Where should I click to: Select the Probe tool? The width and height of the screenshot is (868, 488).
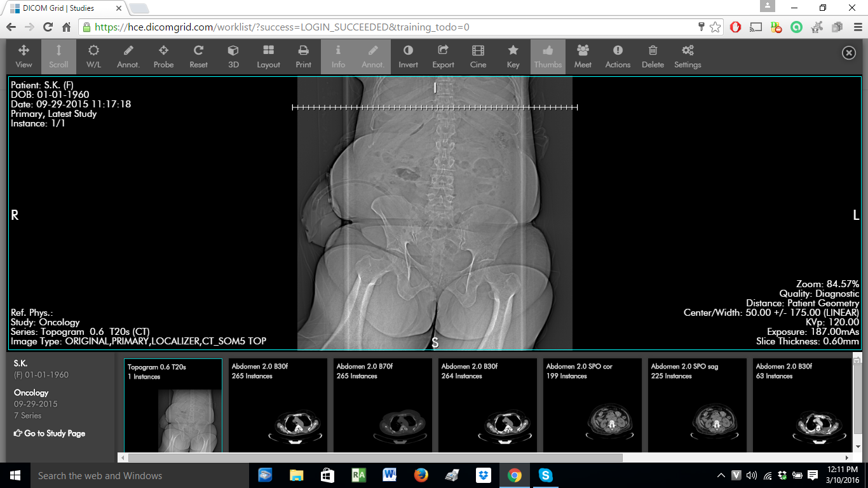click(163, 57)
